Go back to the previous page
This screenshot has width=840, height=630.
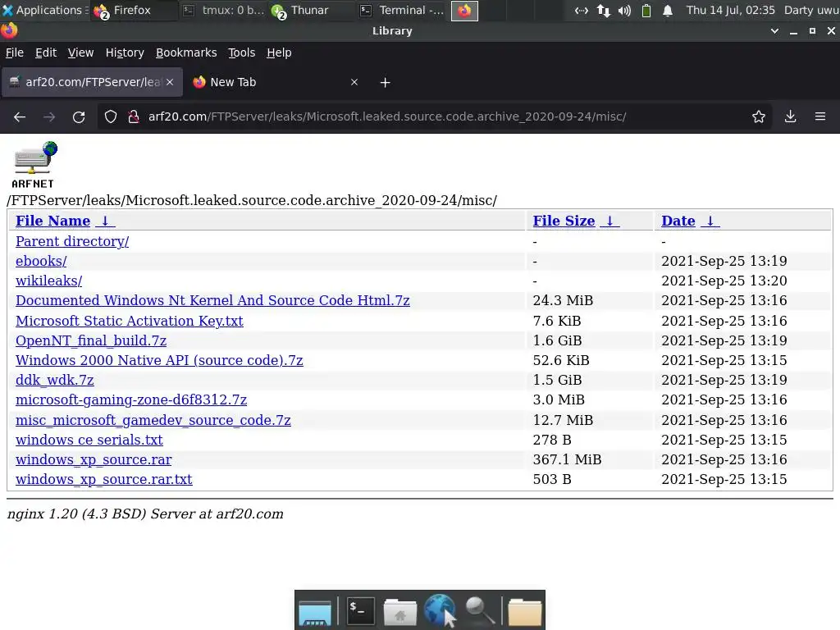coord(20,116)
